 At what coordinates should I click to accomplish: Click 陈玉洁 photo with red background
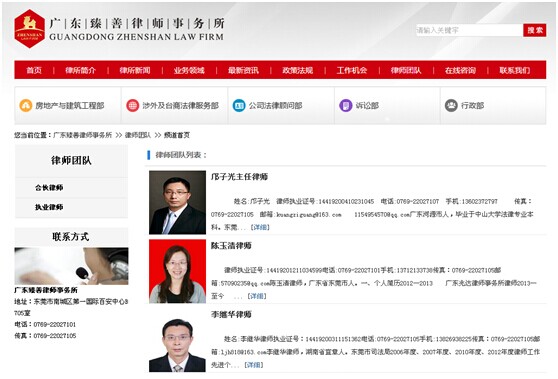point(177,271)
